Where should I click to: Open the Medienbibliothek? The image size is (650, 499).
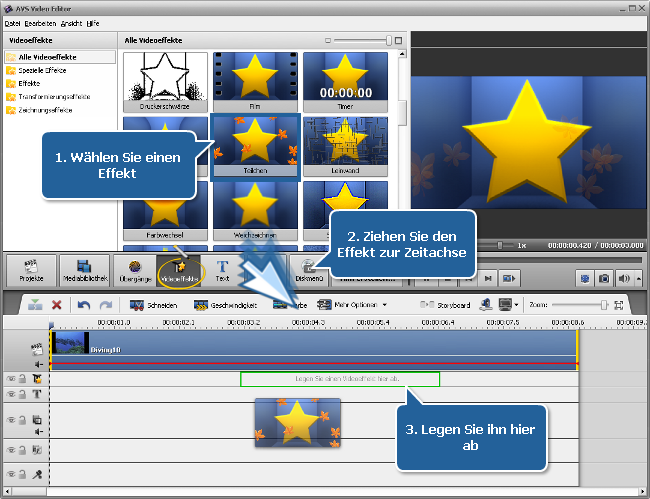(x=85, y=271)
